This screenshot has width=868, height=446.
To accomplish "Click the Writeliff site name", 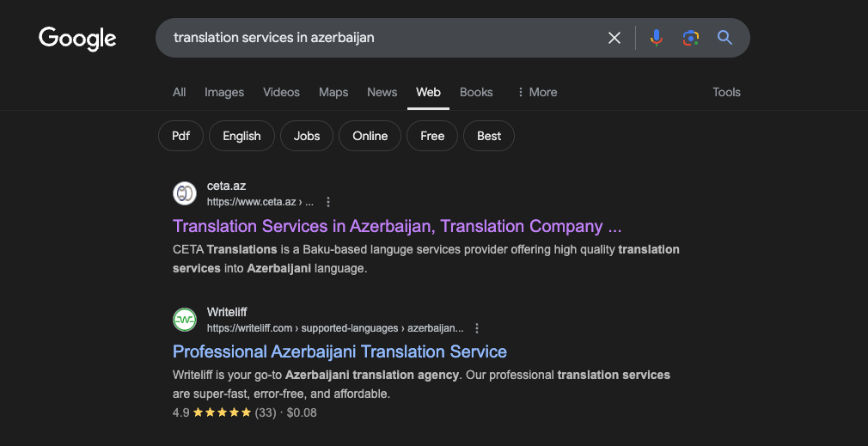I will 227,312.
